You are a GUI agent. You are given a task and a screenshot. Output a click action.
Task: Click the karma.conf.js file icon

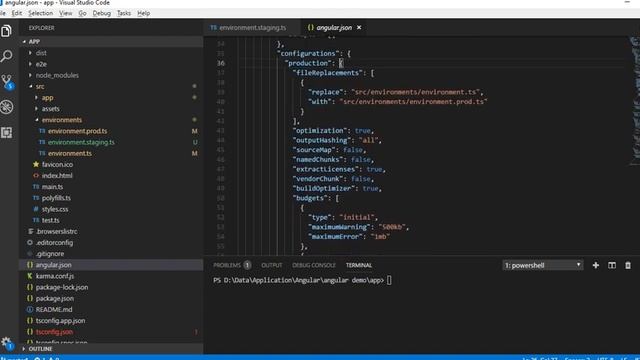click(x=30, y=276)
